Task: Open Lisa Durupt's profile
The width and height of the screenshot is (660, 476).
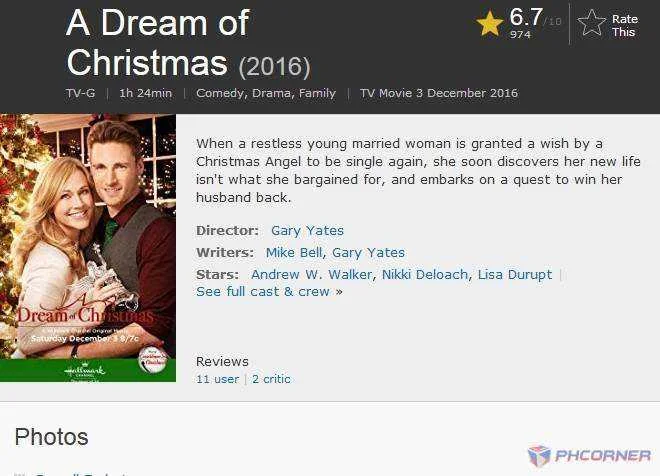Action: point(515,274)
